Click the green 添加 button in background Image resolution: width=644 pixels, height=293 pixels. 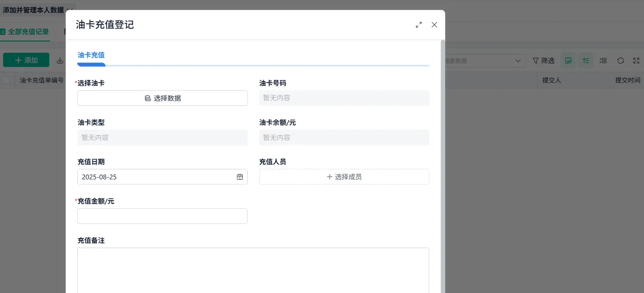[x=26, y=60]
